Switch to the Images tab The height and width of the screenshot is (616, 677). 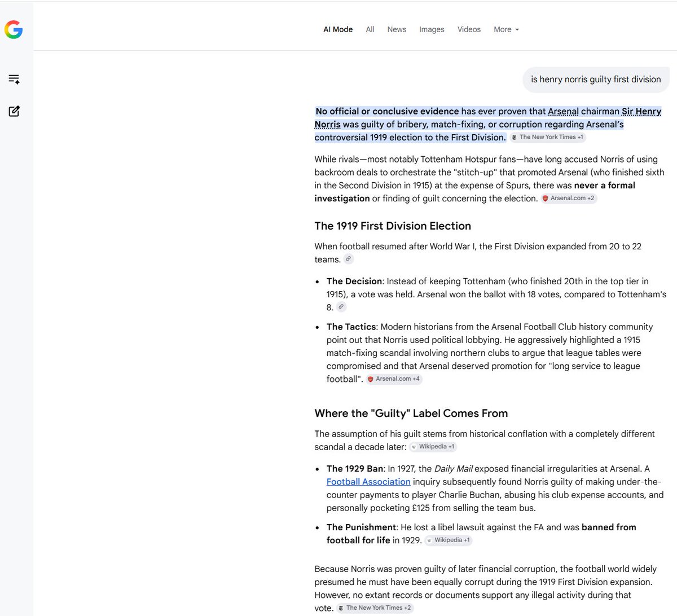(432, 29)
